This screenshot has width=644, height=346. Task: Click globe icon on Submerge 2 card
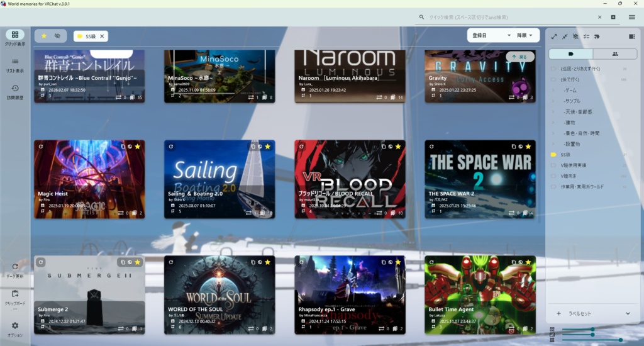130,262
